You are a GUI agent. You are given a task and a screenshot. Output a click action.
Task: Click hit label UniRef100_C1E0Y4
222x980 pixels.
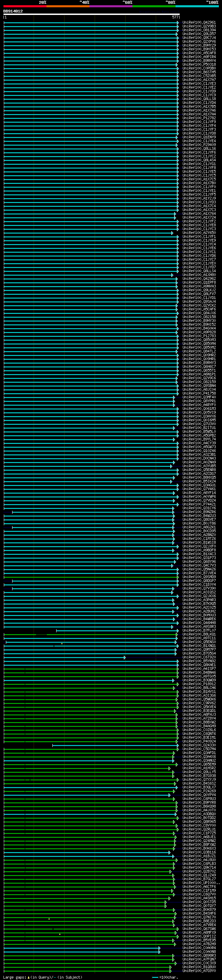[199, 584]
